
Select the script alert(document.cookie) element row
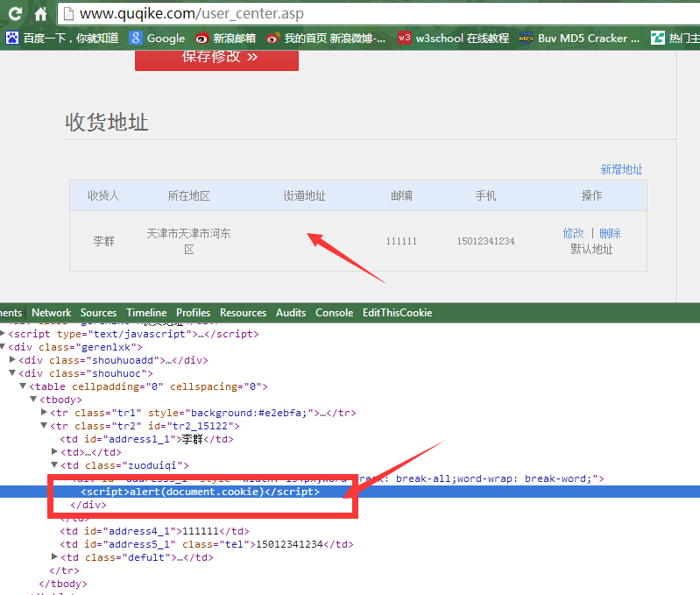[x=200, y=492]
